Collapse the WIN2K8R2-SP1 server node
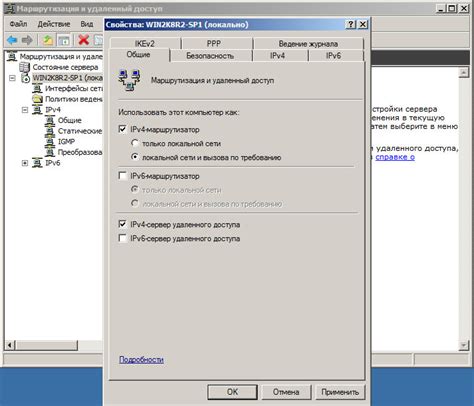Viewport: 474px width, 406px height. pyautogui.click(x=12, y=78)
